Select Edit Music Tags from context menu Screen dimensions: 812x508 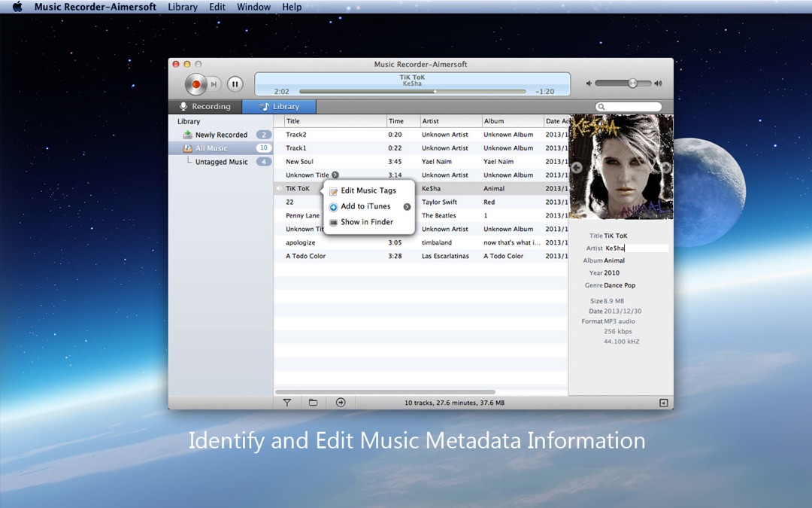pos(368,191)
